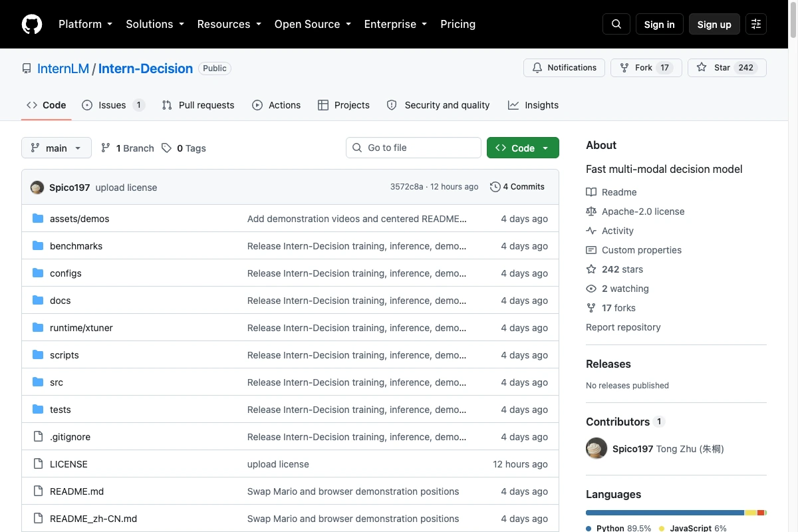Open the Contributors heading link

coord(618,422)
